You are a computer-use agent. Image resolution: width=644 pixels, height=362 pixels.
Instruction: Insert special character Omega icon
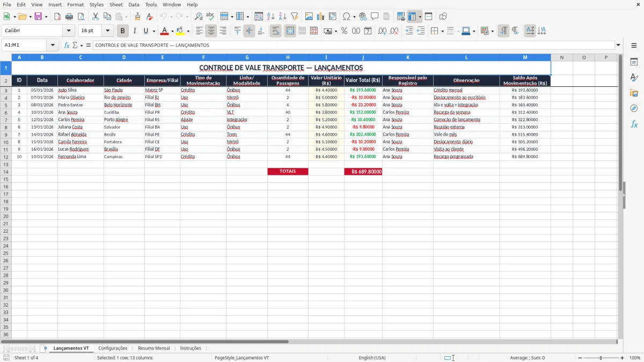point(346,17)
